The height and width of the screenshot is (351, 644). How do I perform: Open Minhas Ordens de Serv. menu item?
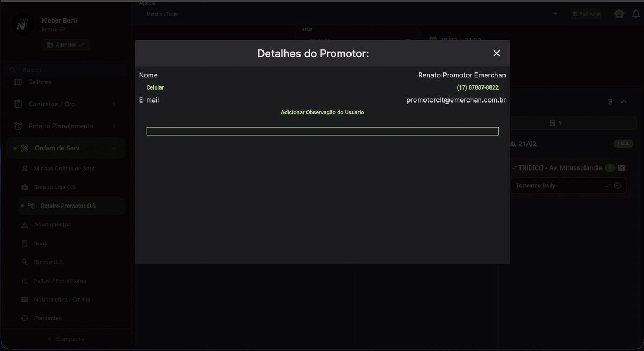64,169
